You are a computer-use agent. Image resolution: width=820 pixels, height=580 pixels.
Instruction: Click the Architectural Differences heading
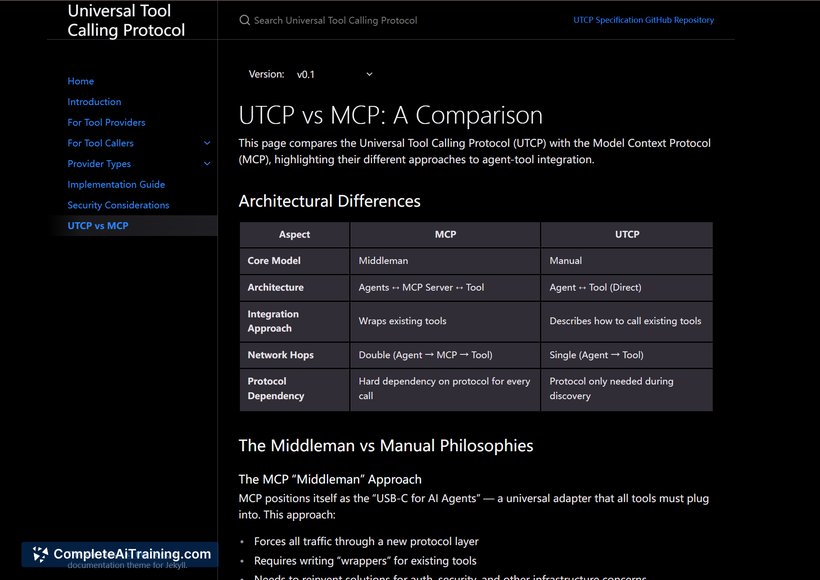pos(329,201)
